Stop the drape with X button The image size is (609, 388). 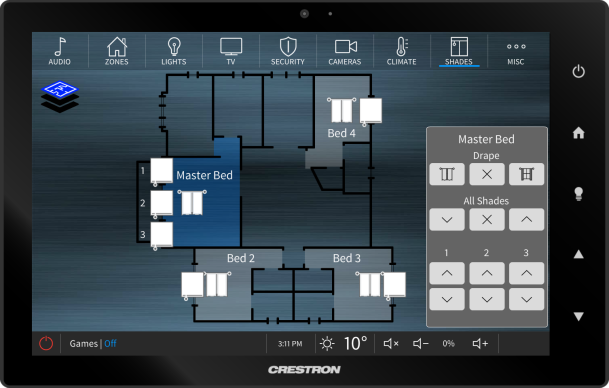pos(487,174)
